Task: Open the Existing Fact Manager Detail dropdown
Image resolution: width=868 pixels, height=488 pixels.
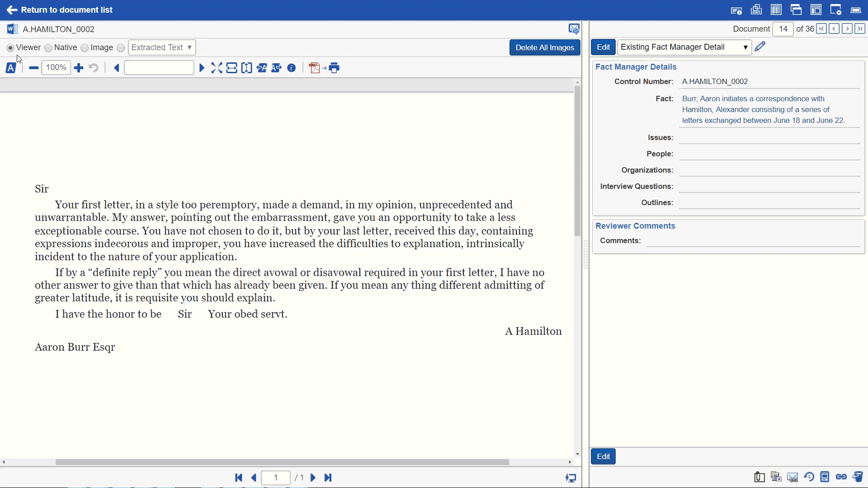Action: coord(684,47)
